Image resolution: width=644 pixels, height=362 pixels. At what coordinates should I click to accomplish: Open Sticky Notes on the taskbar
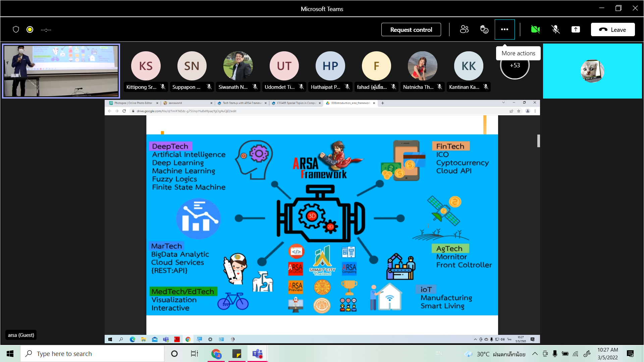[x=237, y=354]
